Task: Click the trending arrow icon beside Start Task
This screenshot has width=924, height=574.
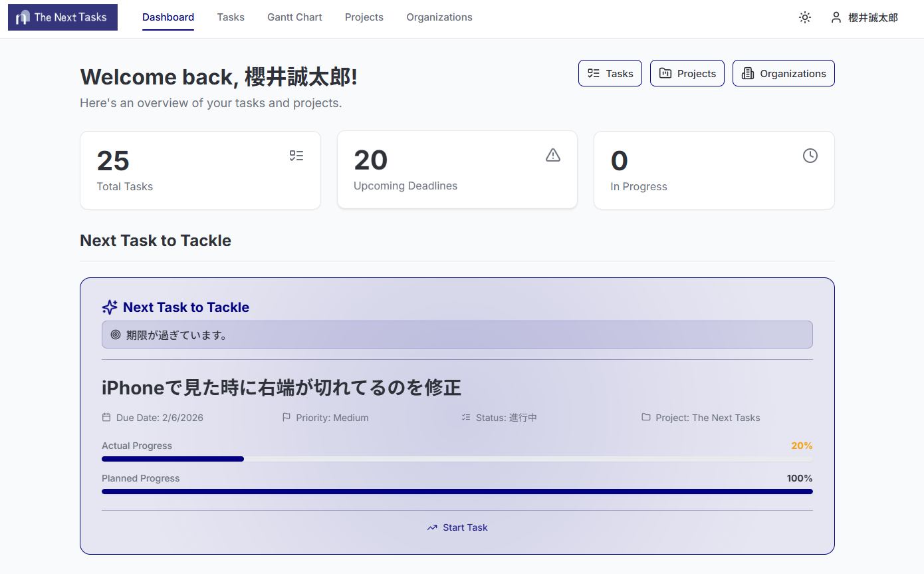Action: point(432,527)
